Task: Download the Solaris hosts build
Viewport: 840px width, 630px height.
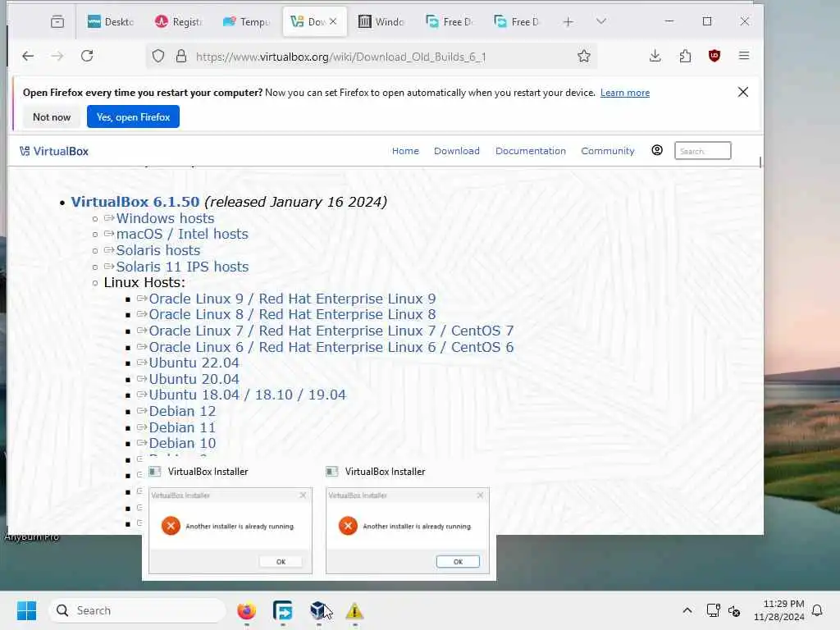Action: pos(158,250)
